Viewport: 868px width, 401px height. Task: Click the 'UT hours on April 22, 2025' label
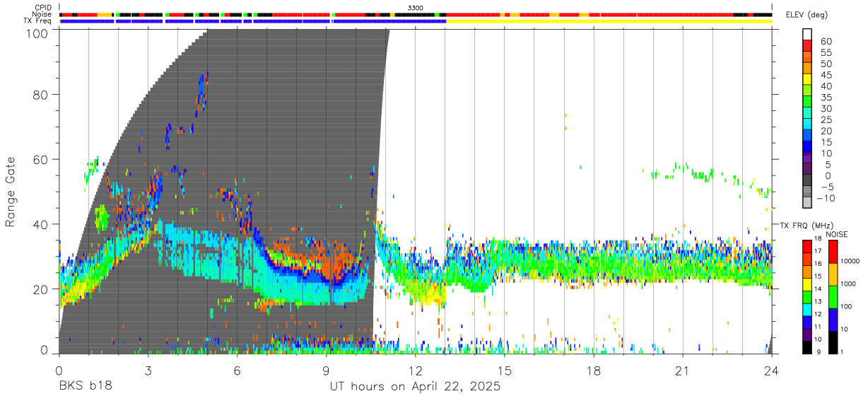(415, 387)
